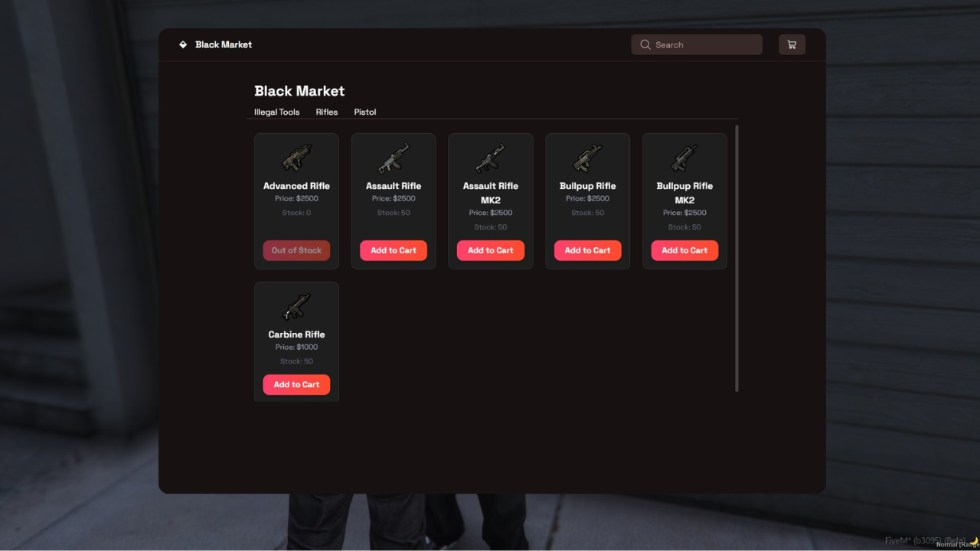The width and height of the screenshot is (980, 551).
Task: Click the Black Market diamond logo icon
Action: (183, 44)
